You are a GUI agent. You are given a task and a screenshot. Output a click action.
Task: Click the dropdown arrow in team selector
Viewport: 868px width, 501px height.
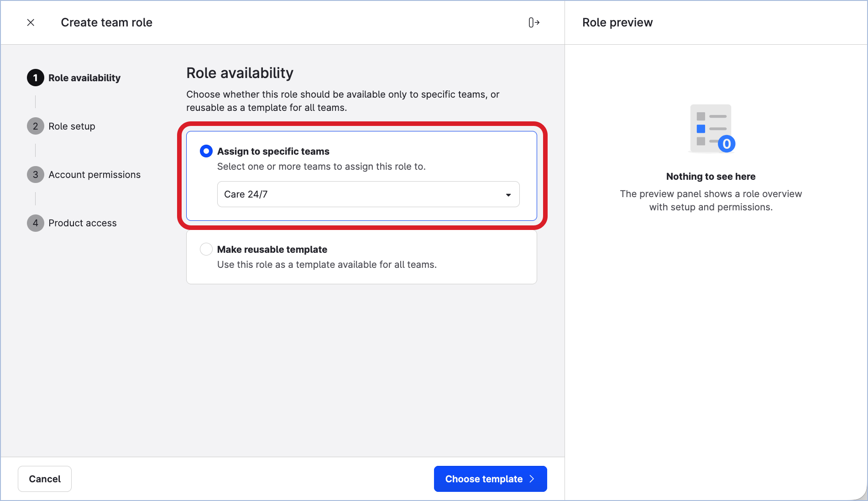click(x=508, y=195)
